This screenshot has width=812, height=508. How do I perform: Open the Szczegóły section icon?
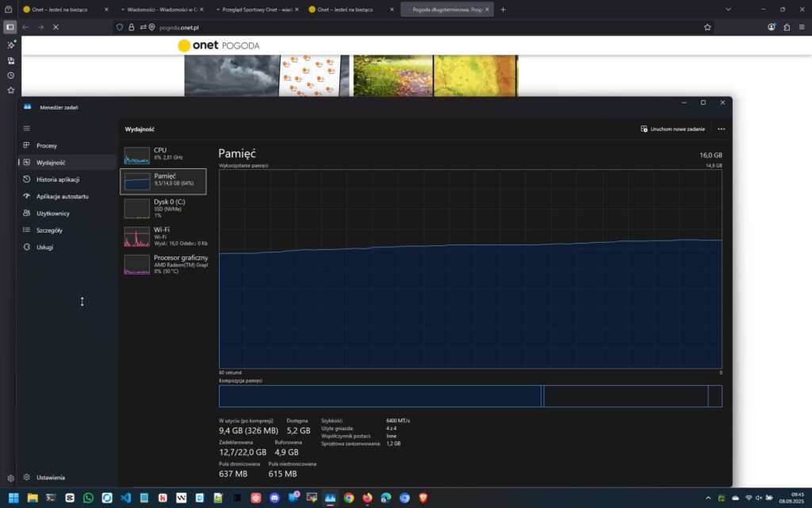coord(27,230)
